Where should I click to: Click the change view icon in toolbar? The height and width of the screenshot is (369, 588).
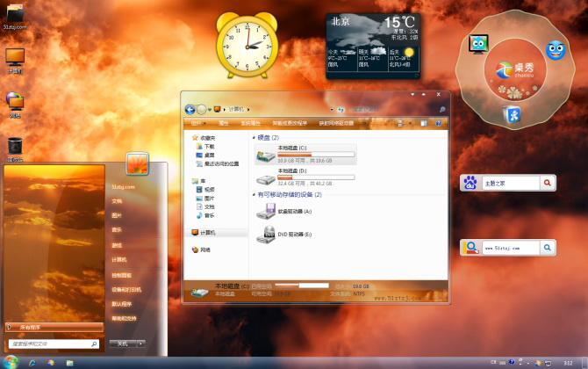(x=400, y=123)
